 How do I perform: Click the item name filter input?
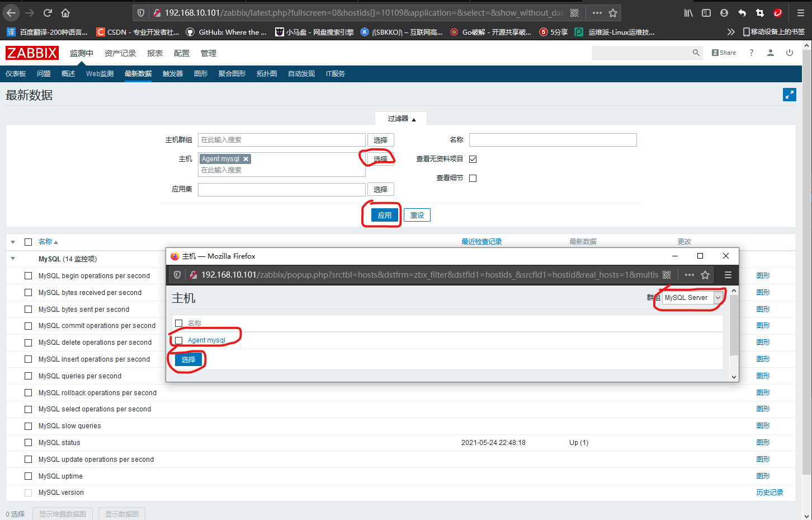tap(553, 140)
